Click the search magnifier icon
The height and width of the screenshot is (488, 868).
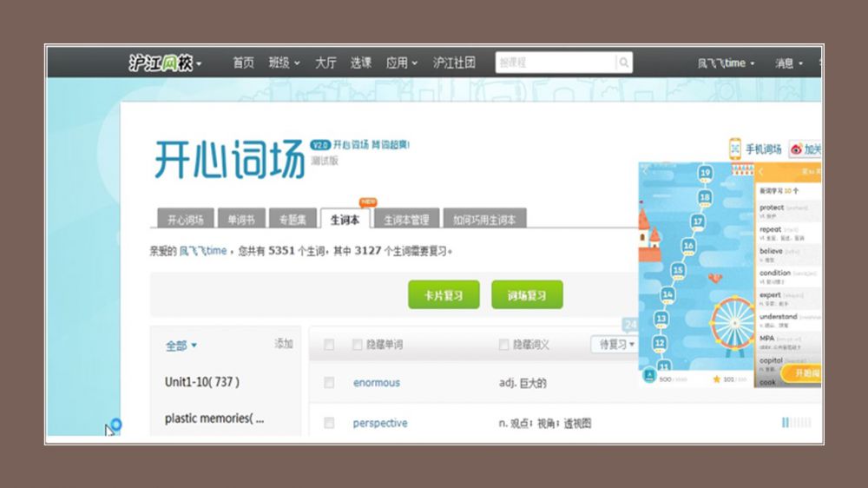coord(623,63)
